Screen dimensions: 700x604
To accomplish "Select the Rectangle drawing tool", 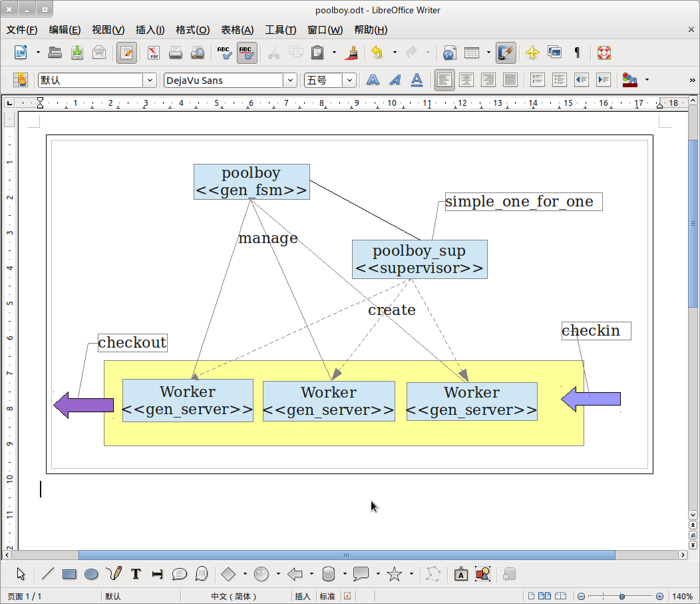I will (x=69, y=574).
